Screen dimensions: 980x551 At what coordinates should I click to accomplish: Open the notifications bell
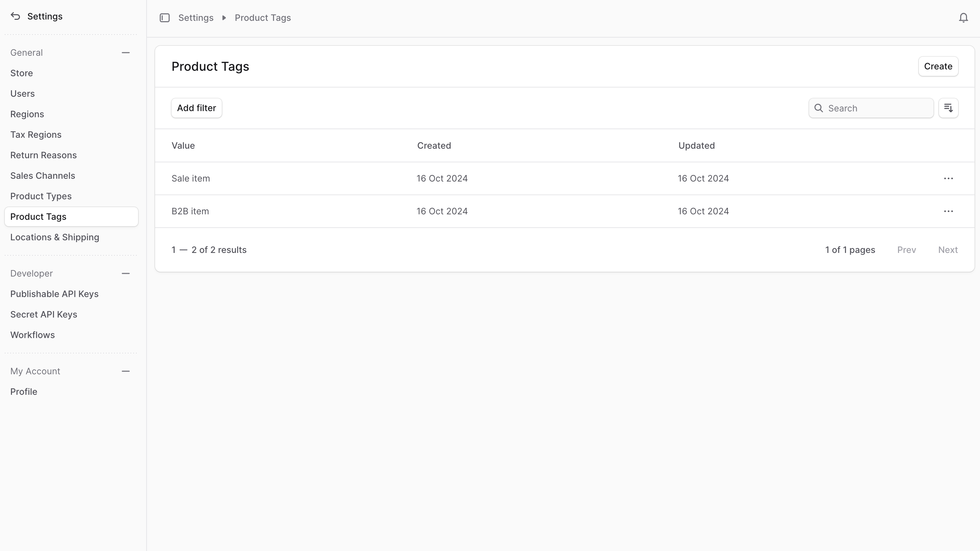(x=963, y=18)
